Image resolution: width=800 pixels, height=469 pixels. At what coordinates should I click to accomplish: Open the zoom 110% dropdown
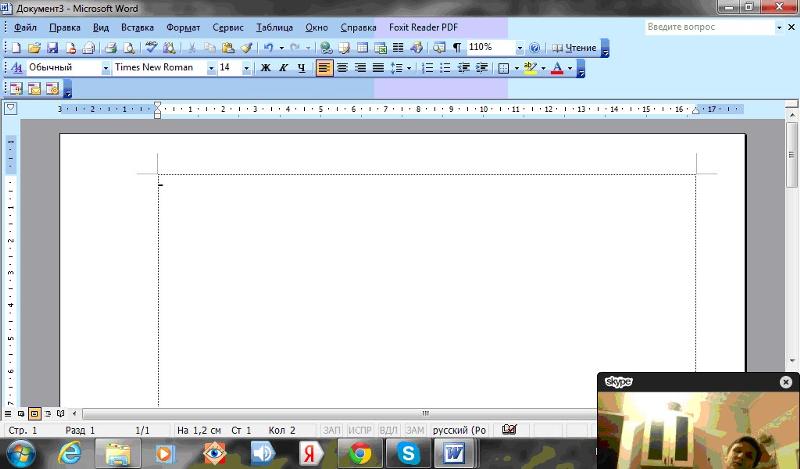519,48
